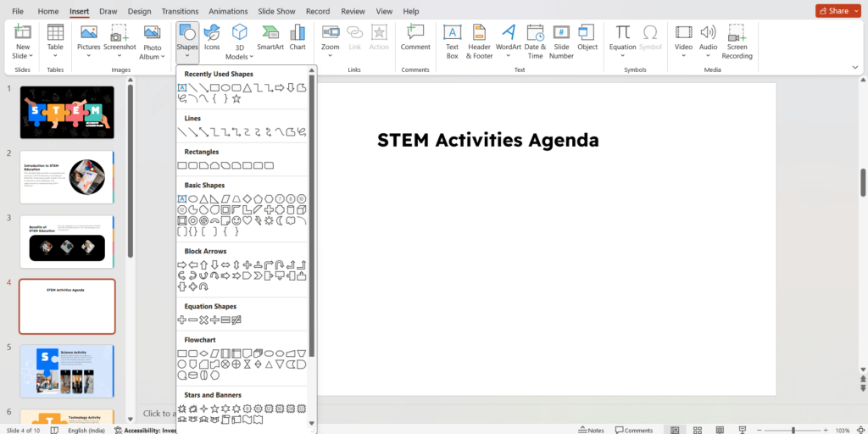Pick the Heart shape in Basic Shapes
The width and height of the screenshot is (868, 434).
[x=248, y=220]
